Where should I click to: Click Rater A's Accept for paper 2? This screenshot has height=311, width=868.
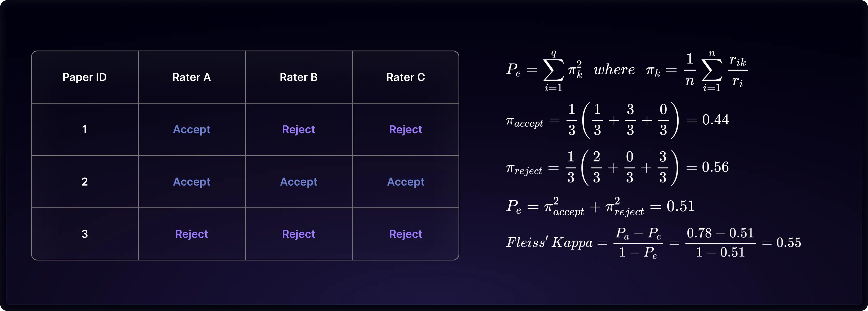[x=192, y=182]
